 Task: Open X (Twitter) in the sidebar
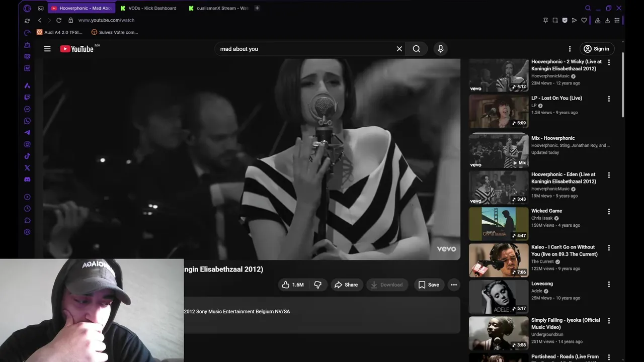coord(27,168)
